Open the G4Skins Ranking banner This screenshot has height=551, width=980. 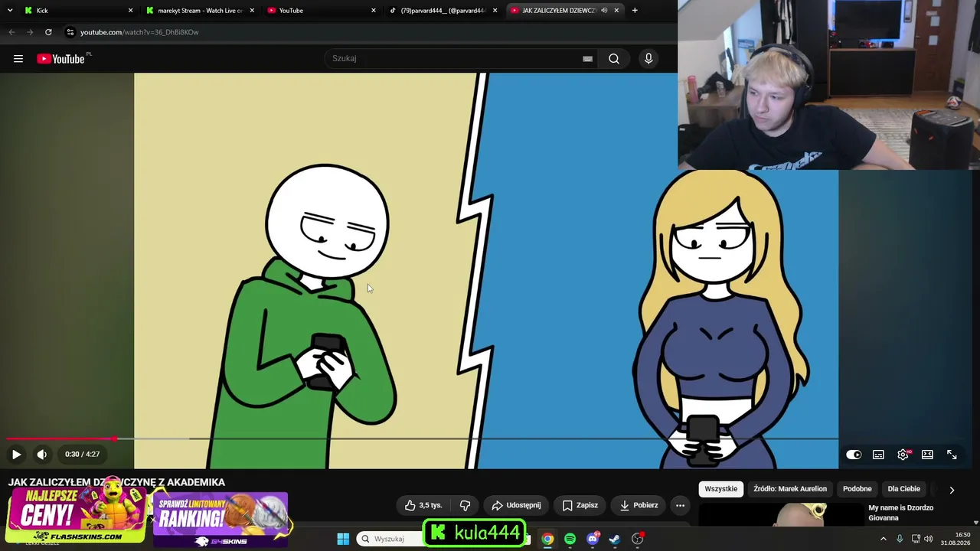[x=220, y=520]
